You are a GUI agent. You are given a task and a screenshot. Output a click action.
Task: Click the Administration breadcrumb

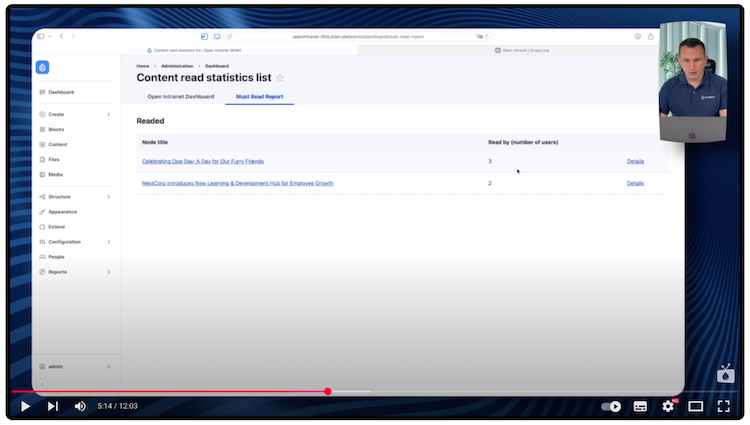pos(177,66)
